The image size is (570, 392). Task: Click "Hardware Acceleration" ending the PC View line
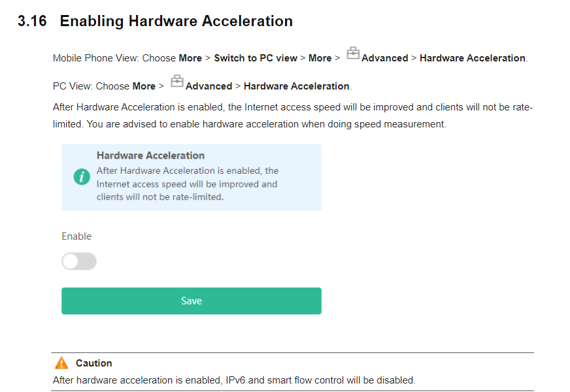tap(297, 86)
